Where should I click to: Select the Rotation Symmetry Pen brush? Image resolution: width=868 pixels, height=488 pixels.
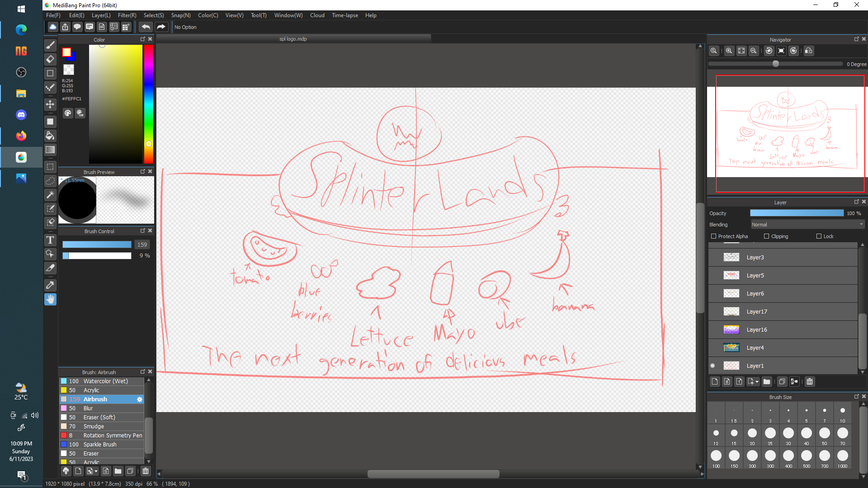[x=102, y=436]
